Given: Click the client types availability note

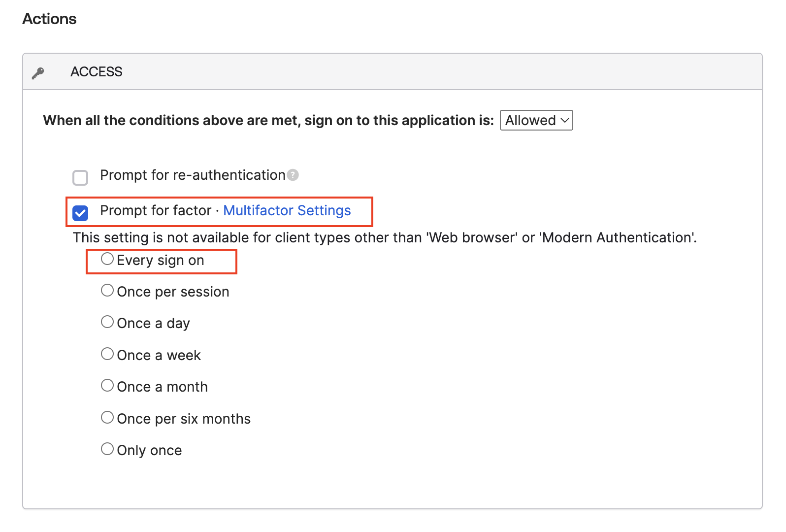Looking at the screenshot, I should click(x=385, y=238).
